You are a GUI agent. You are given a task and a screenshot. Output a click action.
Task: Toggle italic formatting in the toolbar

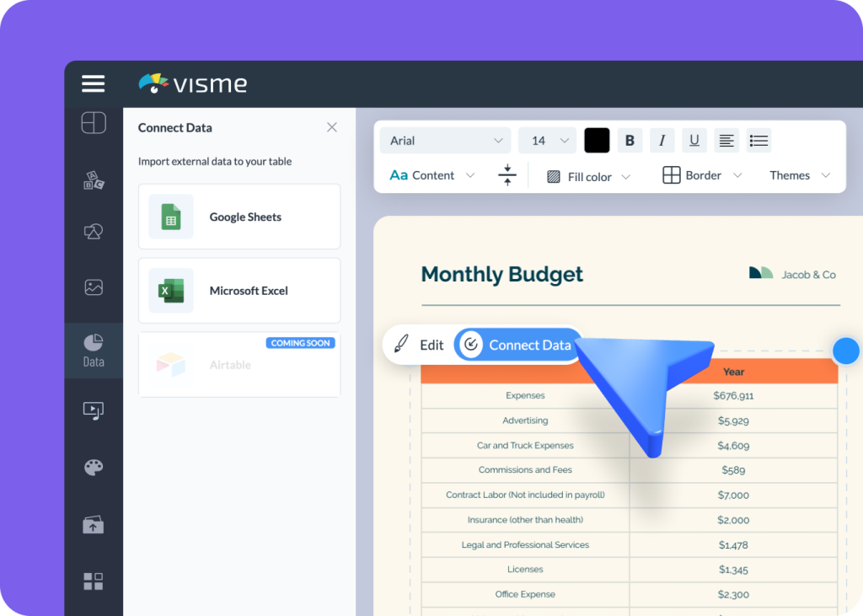662,140
